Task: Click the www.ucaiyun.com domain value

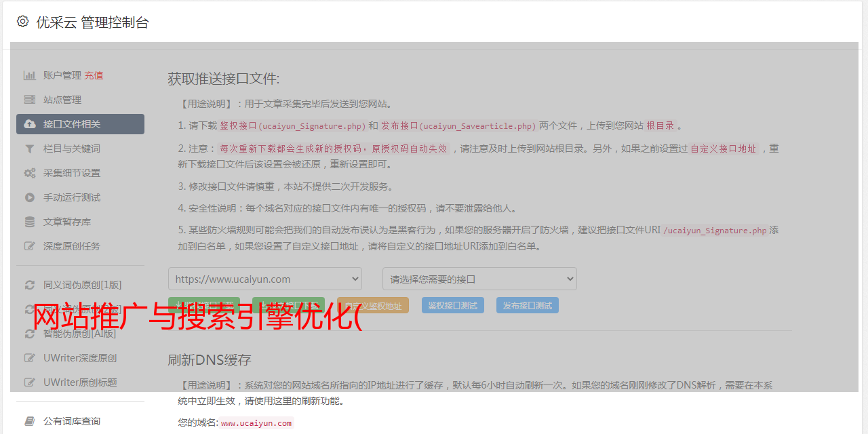Action: pos(256,423)
